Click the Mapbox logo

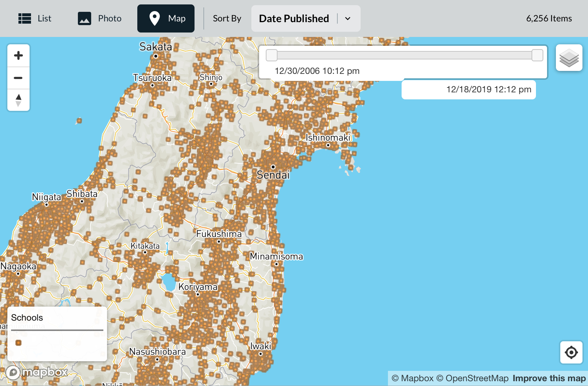pyautogui.click(x=37, y=372)
